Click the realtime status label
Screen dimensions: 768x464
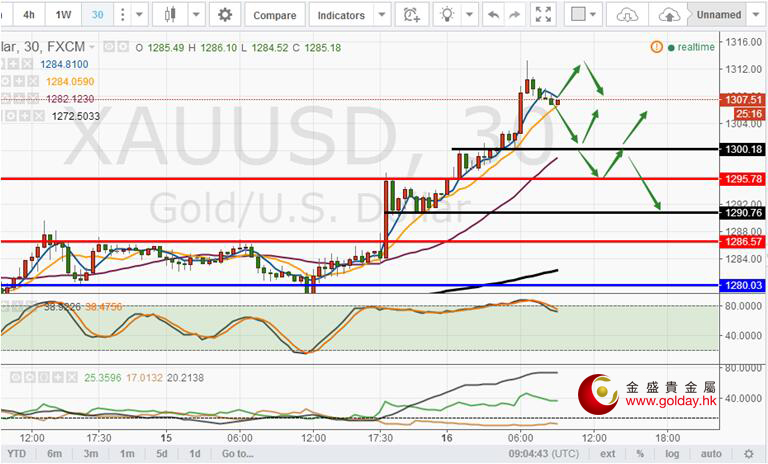click(696, 47)
